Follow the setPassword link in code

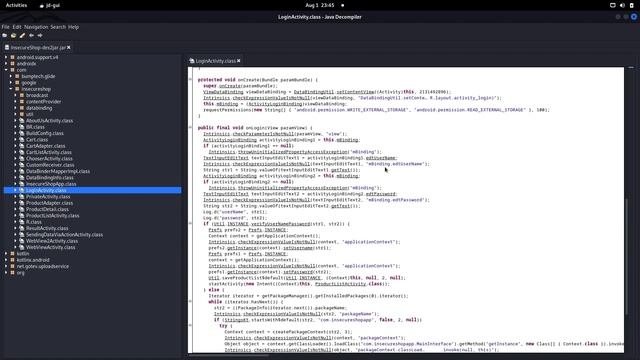click(298, 272)
